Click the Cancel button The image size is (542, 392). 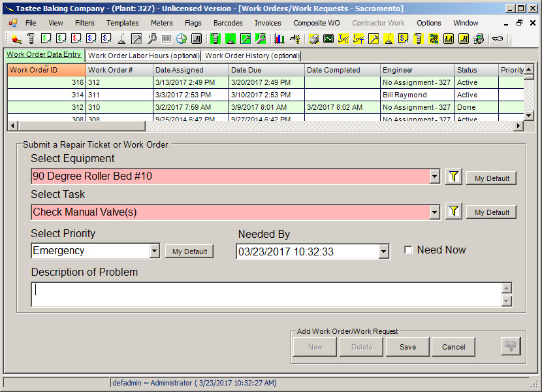click(x=453, y=347)
